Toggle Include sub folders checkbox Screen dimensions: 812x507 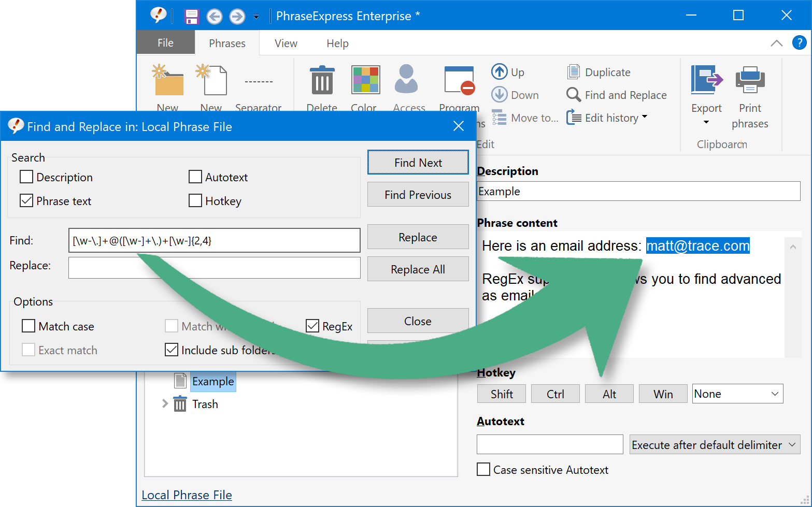coord(172,350)
